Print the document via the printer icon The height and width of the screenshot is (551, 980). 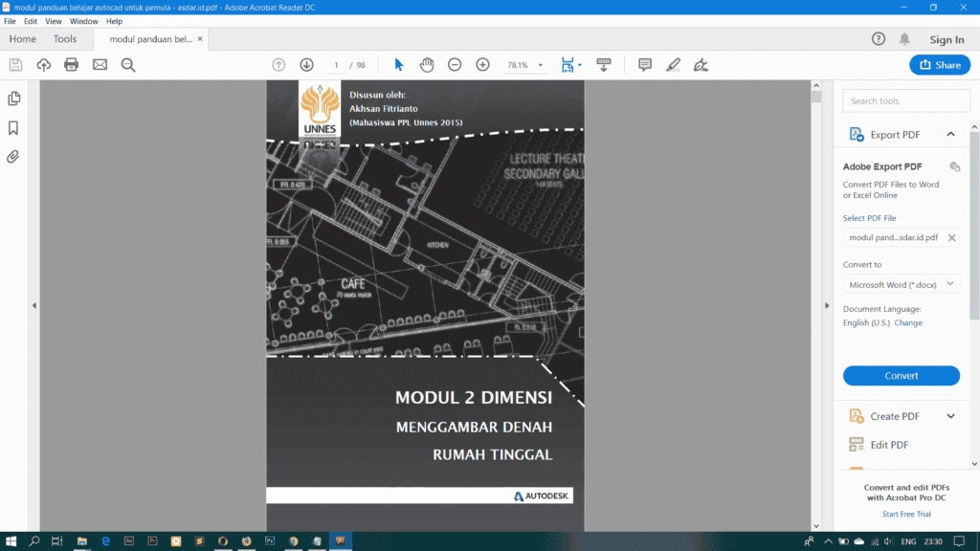(x=71, y=64)
